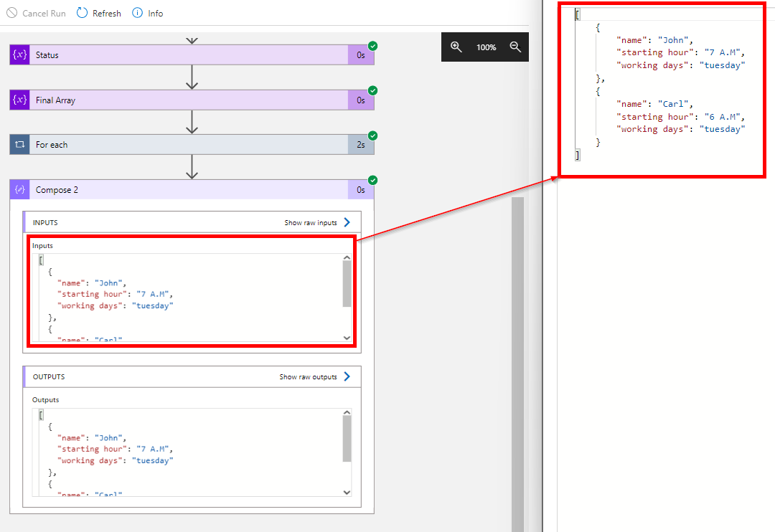Screen dimensions: 775x532
Task: Click the OUTPUTS section header
Action: coord(192,376)
